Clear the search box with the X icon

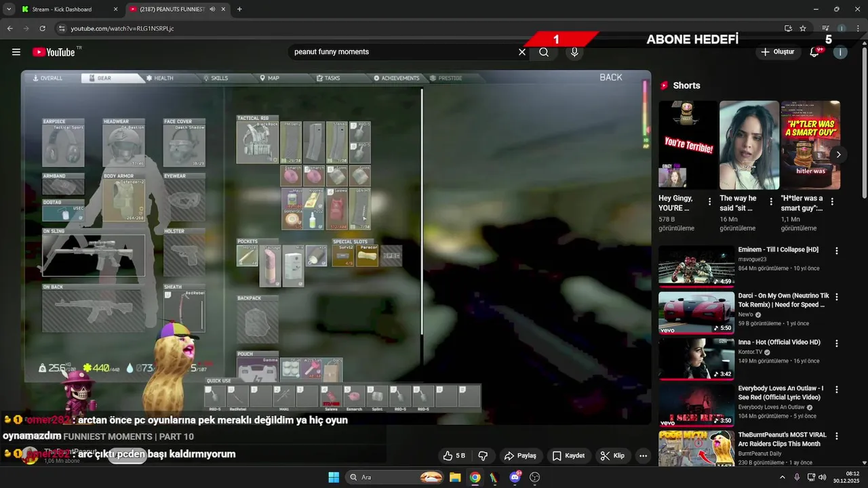click(x=522, y=52)
